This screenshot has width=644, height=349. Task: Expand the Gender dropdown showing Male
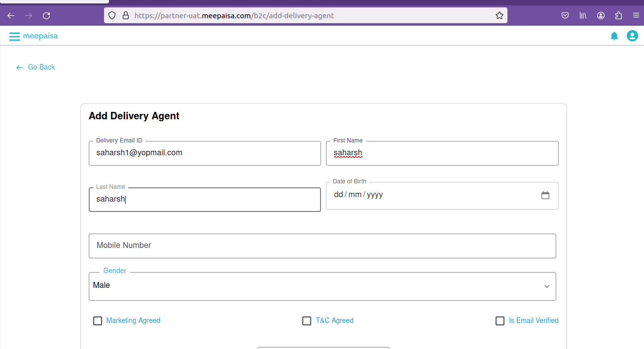tap(322, 286)
